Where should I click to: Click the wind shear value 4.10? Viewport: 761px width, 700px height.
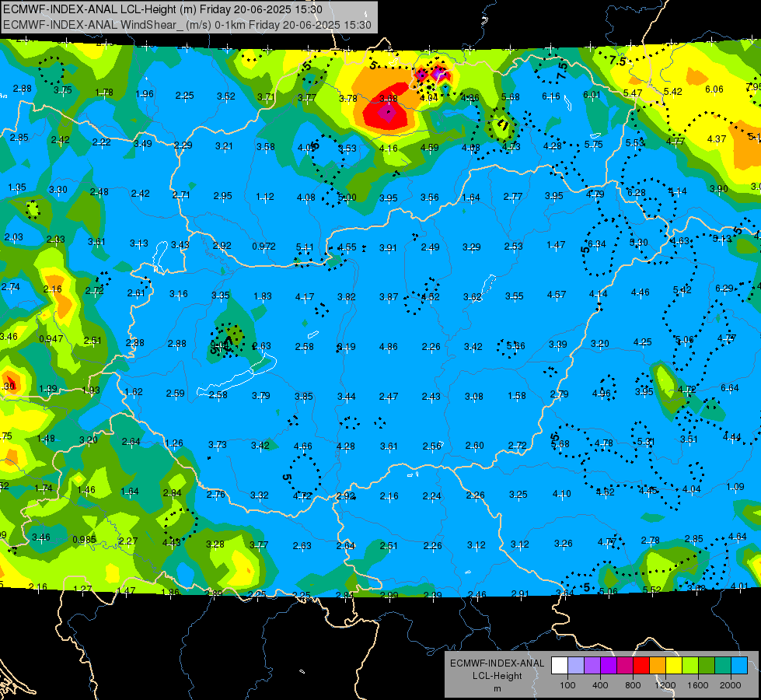[561, 494]
